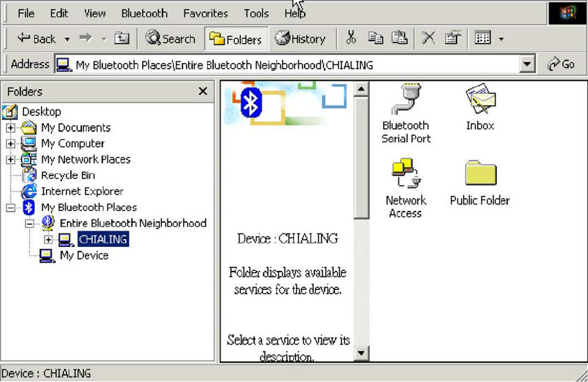Expand the My Network Places node
The height and width of the screenshot is (382, 588).
[x=11, y=159]
